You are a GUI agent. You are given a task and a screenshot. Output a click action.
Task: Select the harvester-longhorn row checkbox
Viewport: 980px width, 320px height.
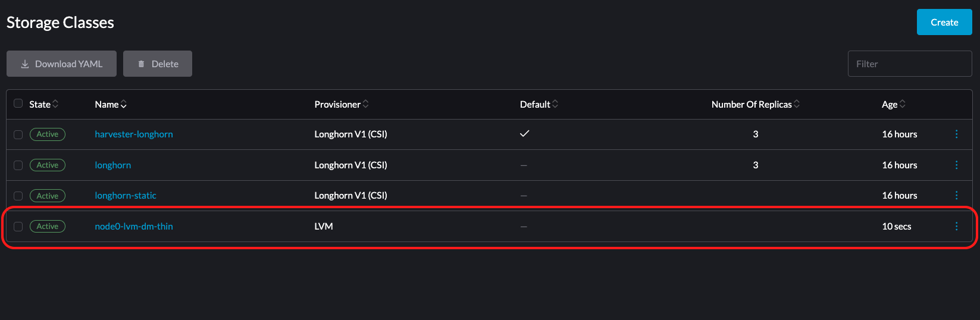click(18, 135)
